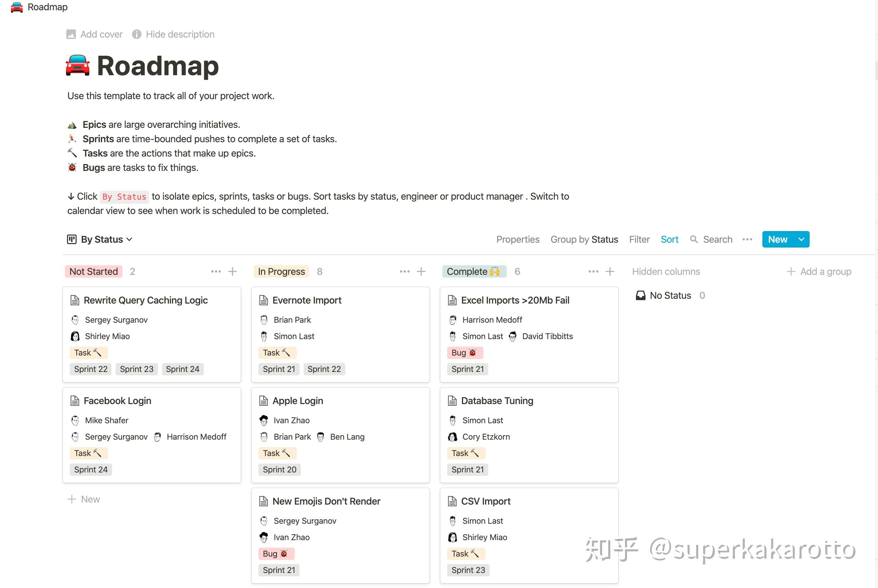Click the blue New button
Screen dimensions: 878x588
coord(777,240)
